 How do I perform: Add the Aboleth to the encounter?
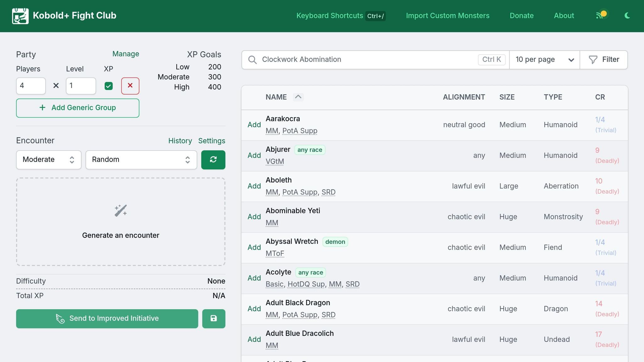tap(254, 186)
